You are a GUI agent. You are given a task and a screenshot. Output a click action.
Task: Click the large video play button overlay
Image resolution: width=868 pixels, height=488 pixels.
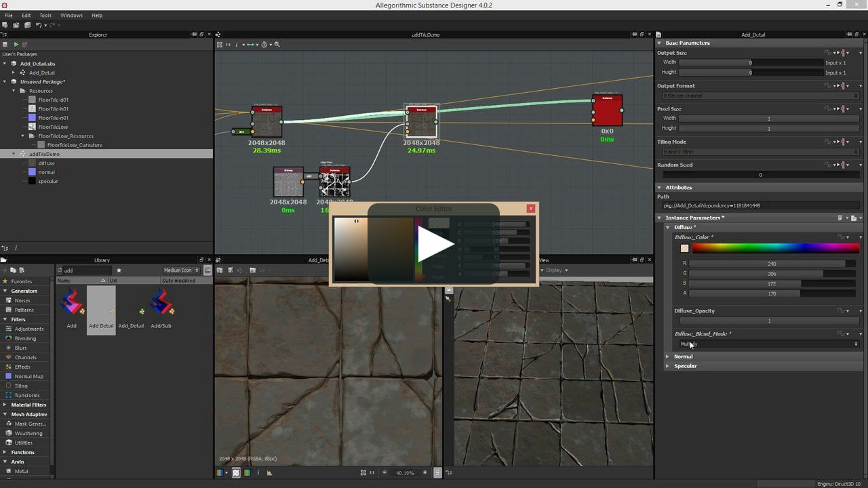(x=433, y=244)
